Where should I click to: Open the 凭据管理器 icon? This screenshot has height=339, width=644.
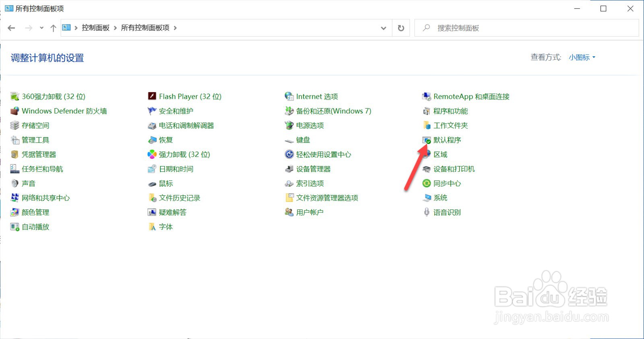click(x=15, y=154)
